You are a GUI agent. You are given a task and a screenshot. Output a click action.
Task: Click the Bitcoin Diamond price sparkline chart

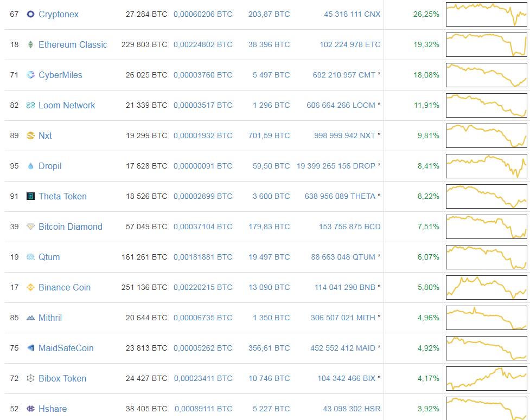click(x=487, y=227)
